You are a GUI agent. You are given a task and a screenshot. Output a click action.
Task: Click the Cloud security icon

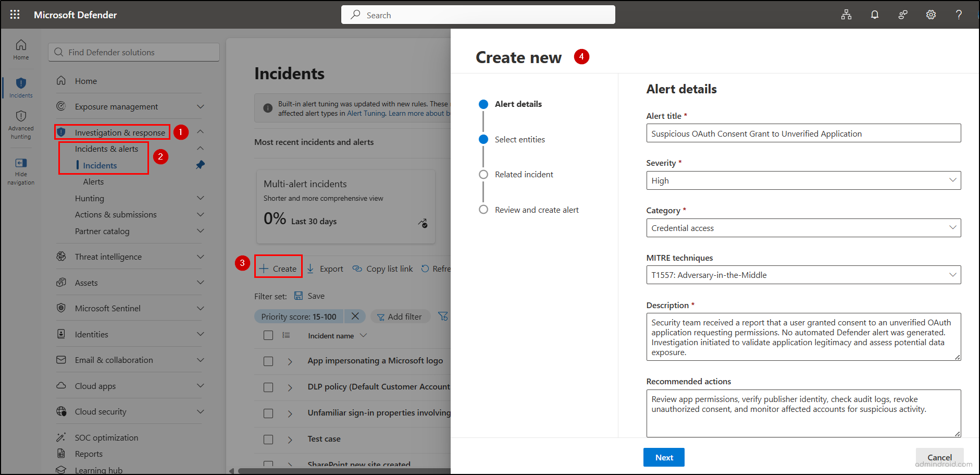pyautogui.click(x=61, y=411)
